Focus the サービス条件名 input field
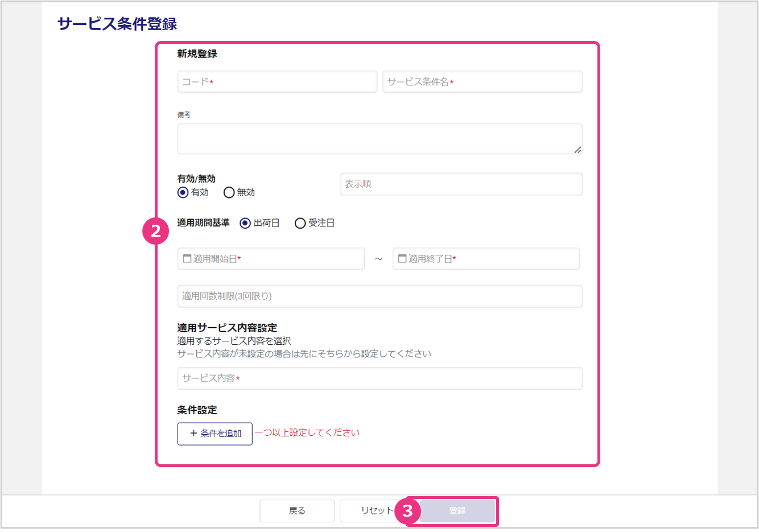The width and height of the screenshot is (759, 532). pyautogui.click(x=482, y=82)
